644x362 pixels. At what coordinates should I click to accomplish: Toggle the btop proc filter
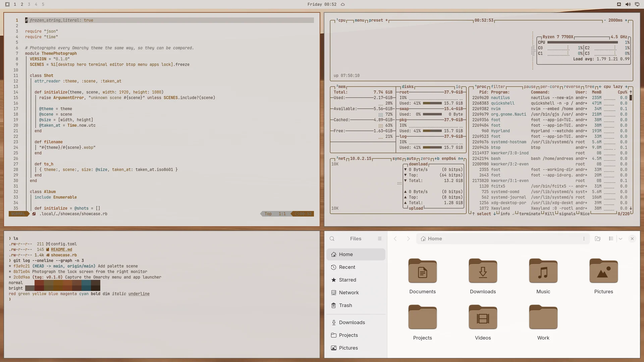(498, 86)
